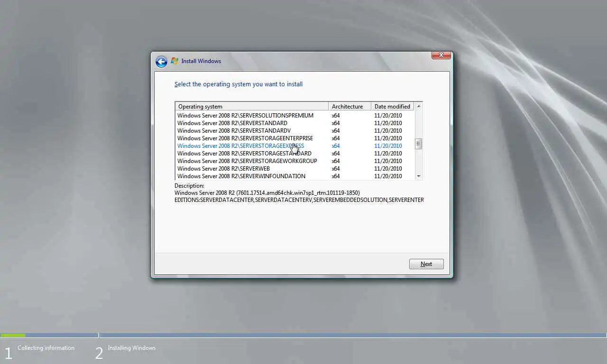Image resolution: width=607 pixels, height=364 pixels.
Task: Click the build string 7601.17514.amd64chk description line
Action: 267,193
